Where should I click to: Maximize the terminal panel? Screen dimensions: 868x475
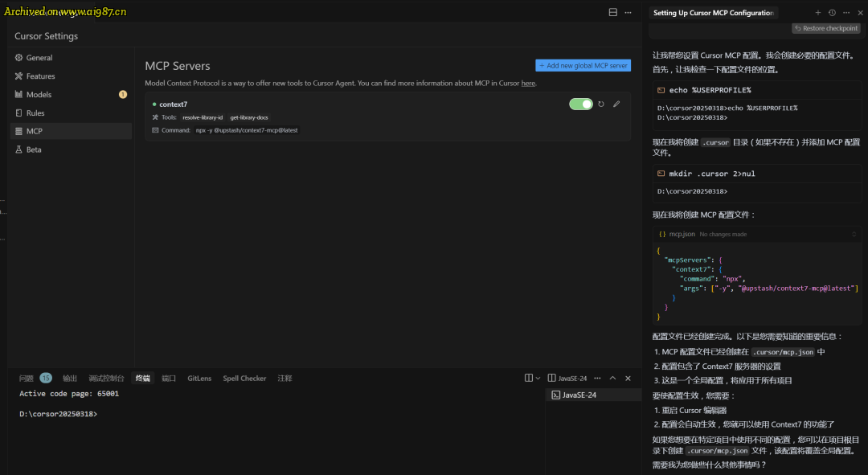click(x=612, y=378)
